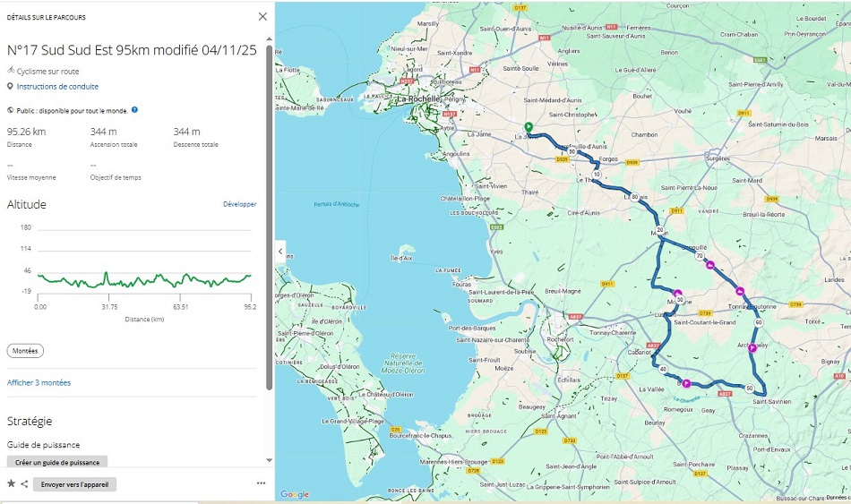Click the blue privacy help icon
The width and height of the screenshot is (851, 504).
point(134,110)
